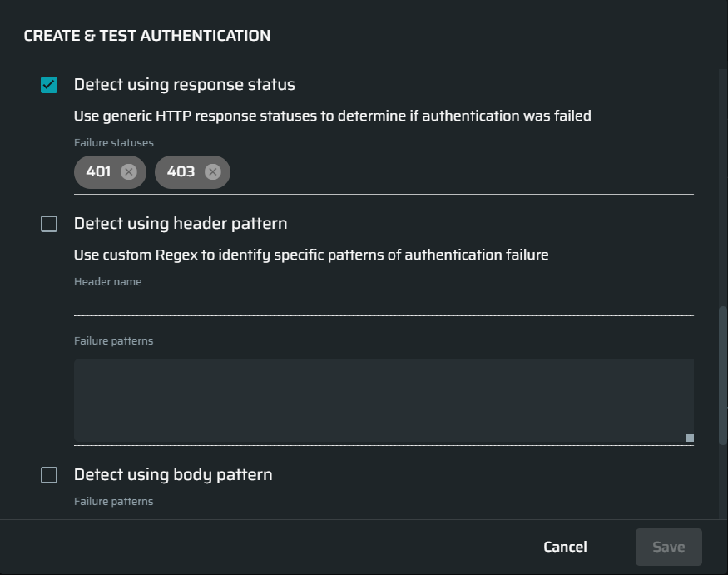Click Failure patterns label under body pattern

tap(114, 502)
